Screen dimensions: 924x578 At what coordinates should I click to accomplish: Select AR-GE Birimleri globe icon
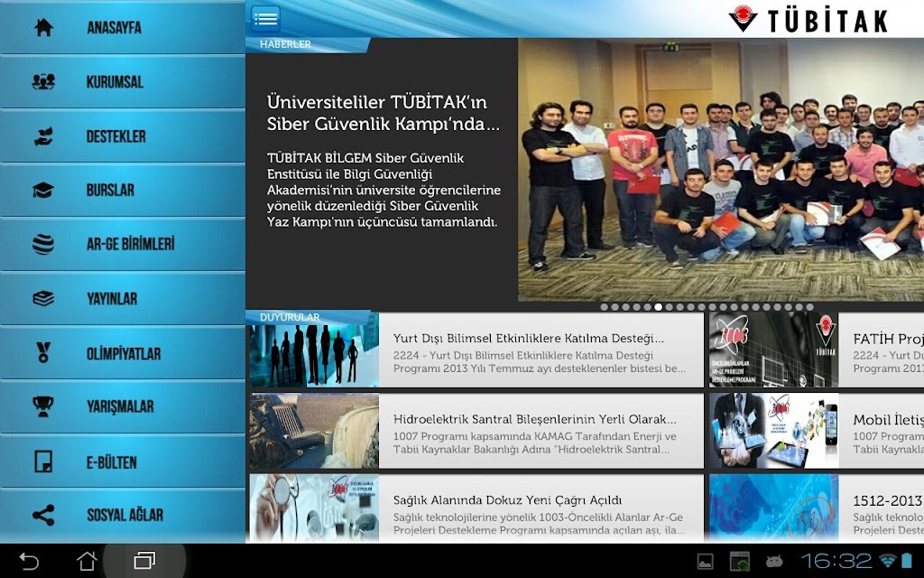[x=43, y=244]
